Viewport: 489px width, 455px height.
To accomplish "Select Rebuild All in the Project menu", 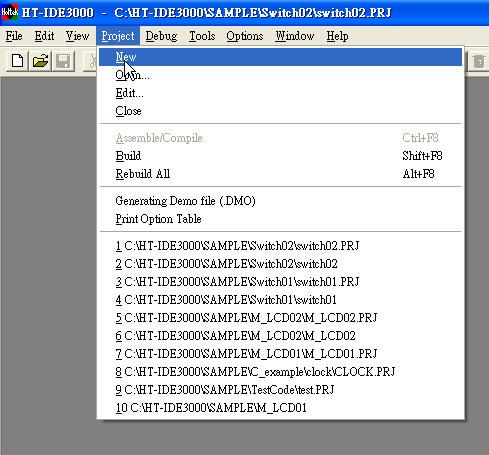I will pyautogui.click(x=280, y=174).
